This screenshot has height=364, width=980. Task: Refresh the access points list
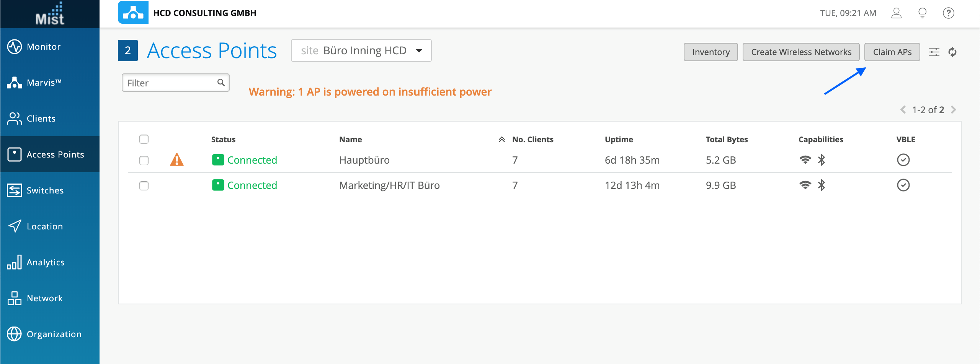[952, 52]
